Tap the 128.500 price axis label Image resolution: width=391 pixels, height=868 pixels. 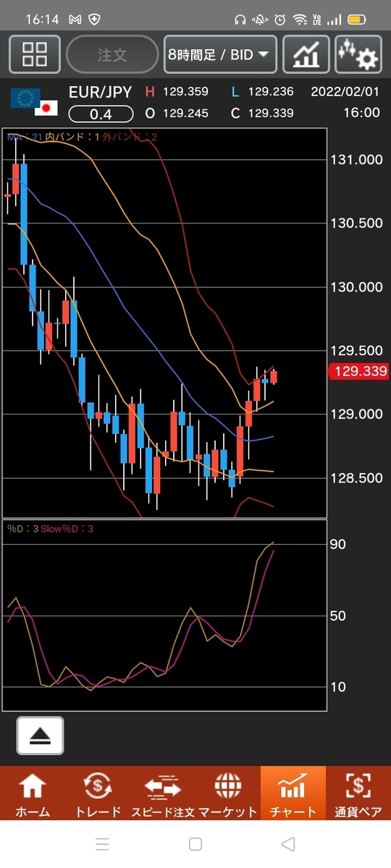click(356, 478)
